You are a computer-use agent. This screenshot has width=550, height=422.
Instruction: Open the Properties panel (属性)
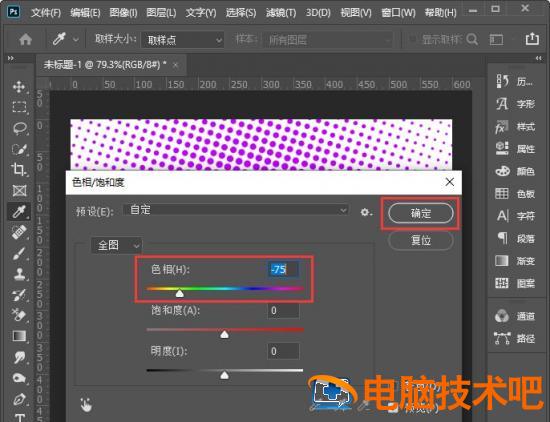[x=515, y=149]
